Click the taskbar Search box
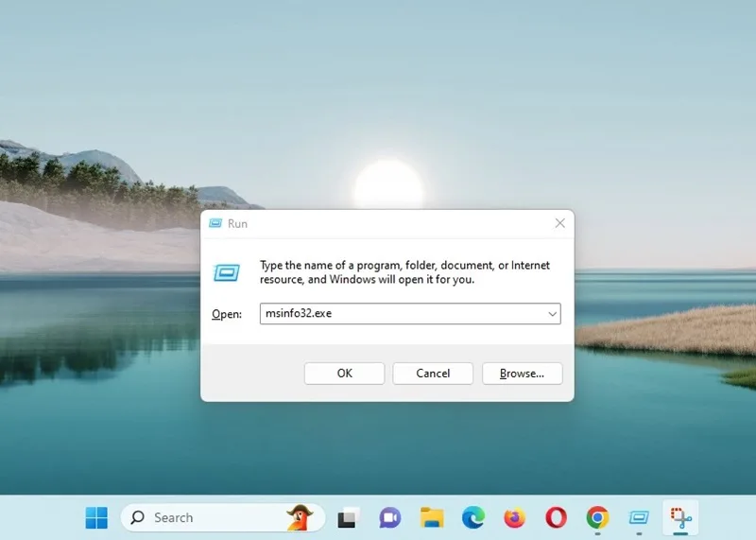This screenshot has width=756, height=540. click(x=223, y=517)
